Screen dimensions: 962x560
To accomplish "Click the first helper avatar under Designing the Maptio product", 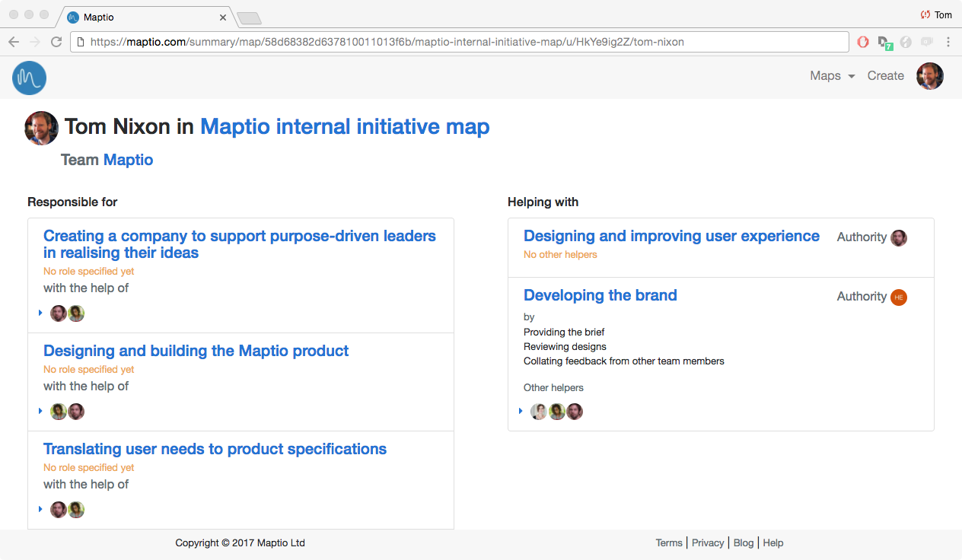I will (x=59, y=411).
